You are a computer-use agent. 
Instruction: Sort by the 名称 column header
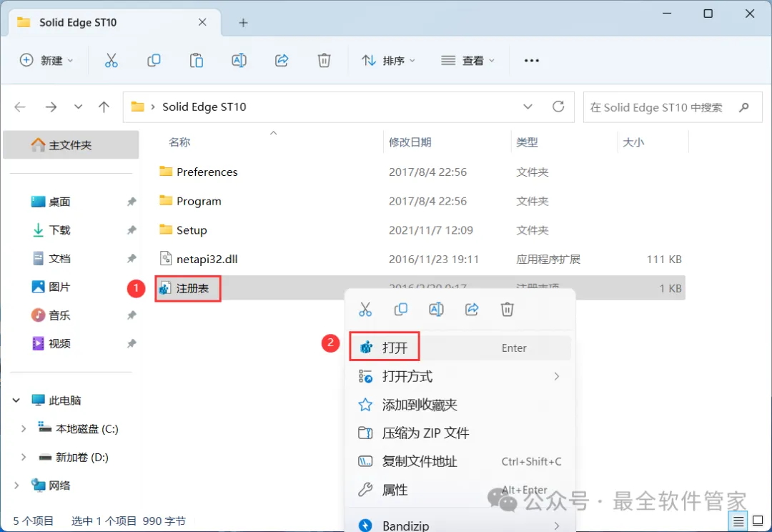179,142
